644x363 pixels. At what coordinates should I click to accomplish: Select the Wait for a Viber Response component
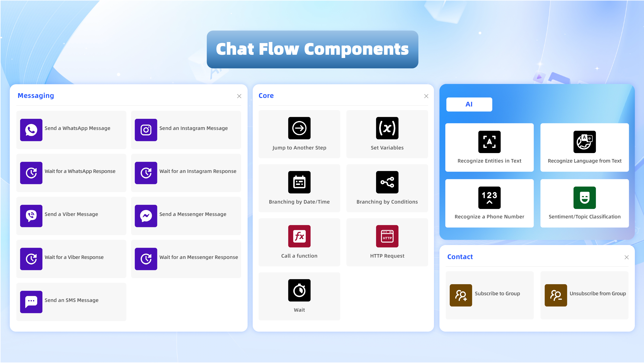pos(71,259)
